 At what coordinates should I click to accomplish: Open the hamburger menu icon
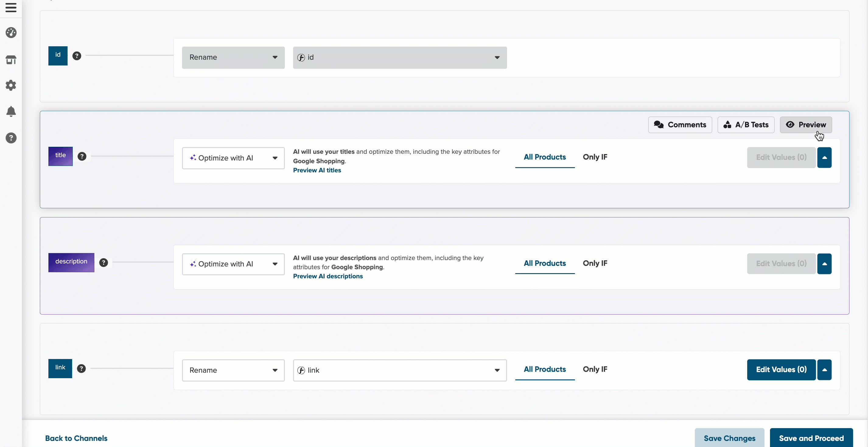(x=11, y=7)
